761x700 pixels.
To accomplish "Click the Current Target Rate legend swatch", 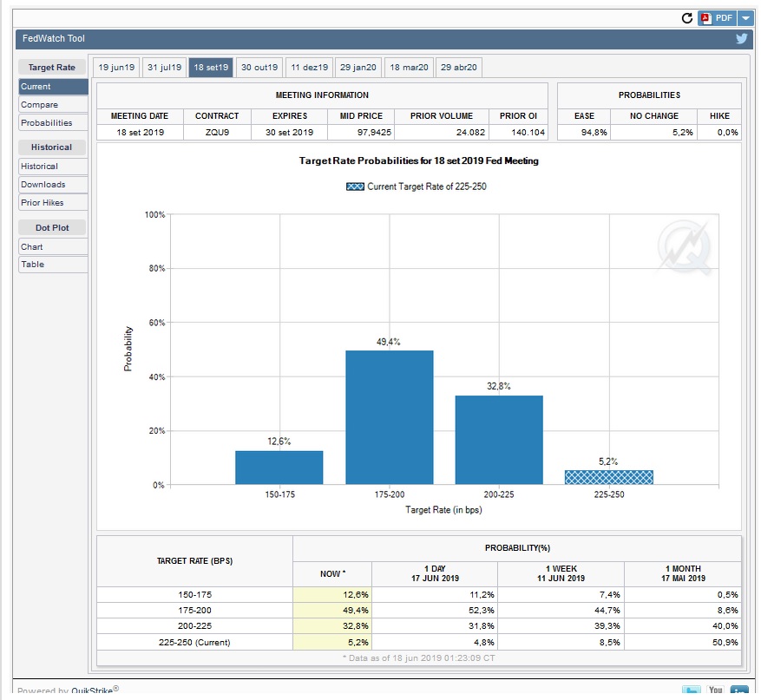I will 354,186.
